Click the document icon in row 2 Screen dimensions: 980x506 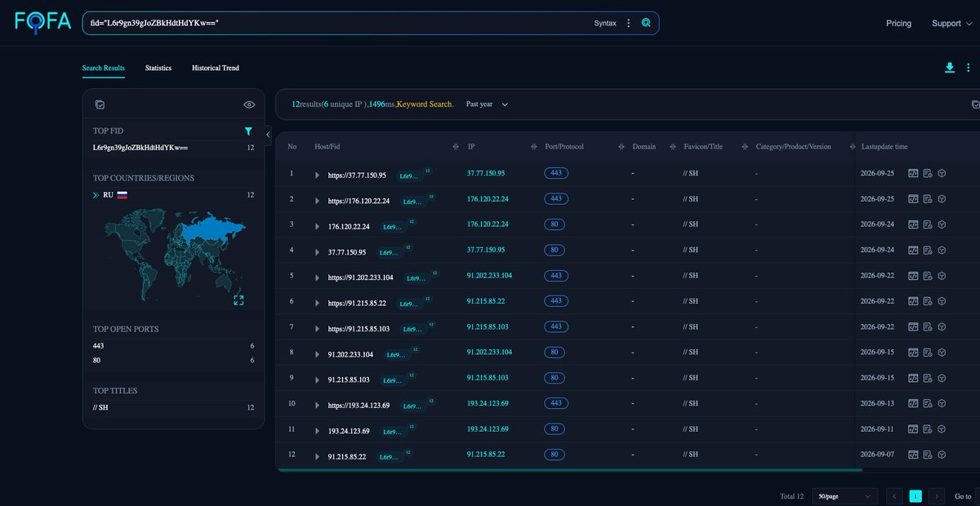(x=927, y=199)
